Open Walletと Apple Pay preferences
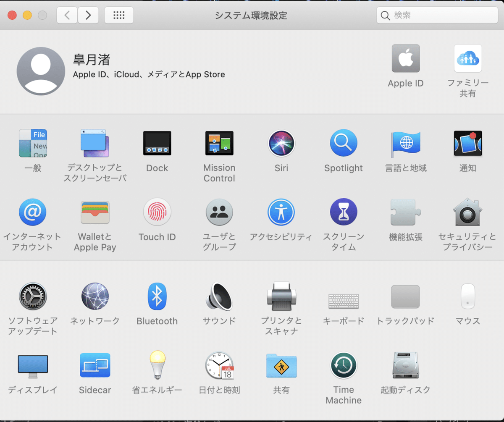The image size is (504, 422). (x=95, y=212)
